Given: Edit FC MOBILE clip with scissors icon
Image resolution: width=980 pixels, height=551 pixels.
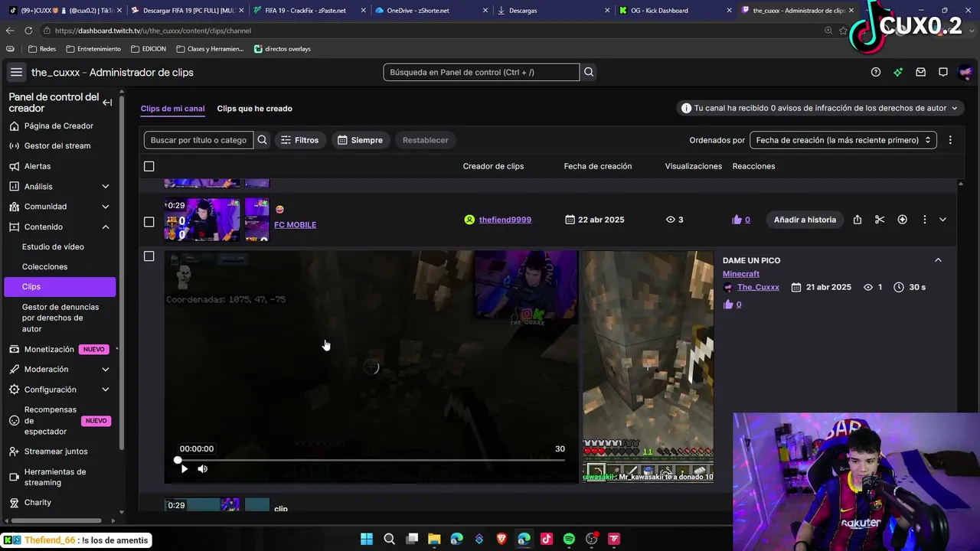Looking at the screenshot, I should coord(880,220).
